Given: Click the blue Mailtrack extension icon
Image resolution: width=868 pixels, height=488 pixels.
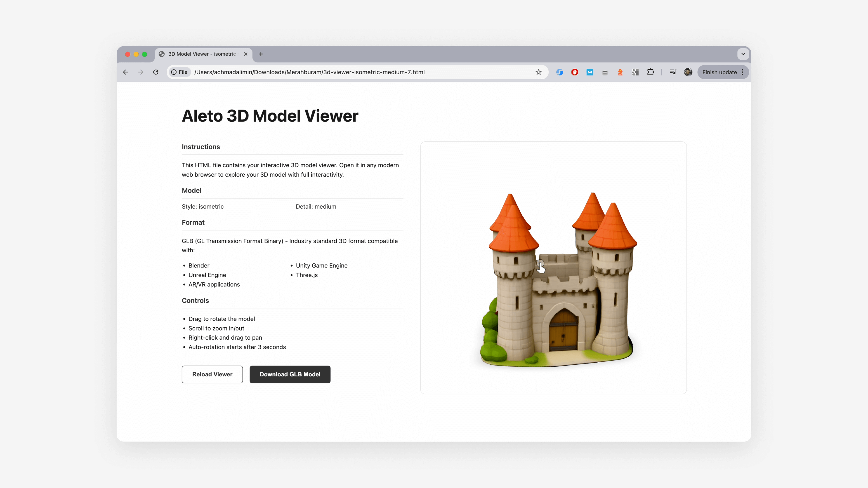Looking at the screenshot, I should (590, 72).
